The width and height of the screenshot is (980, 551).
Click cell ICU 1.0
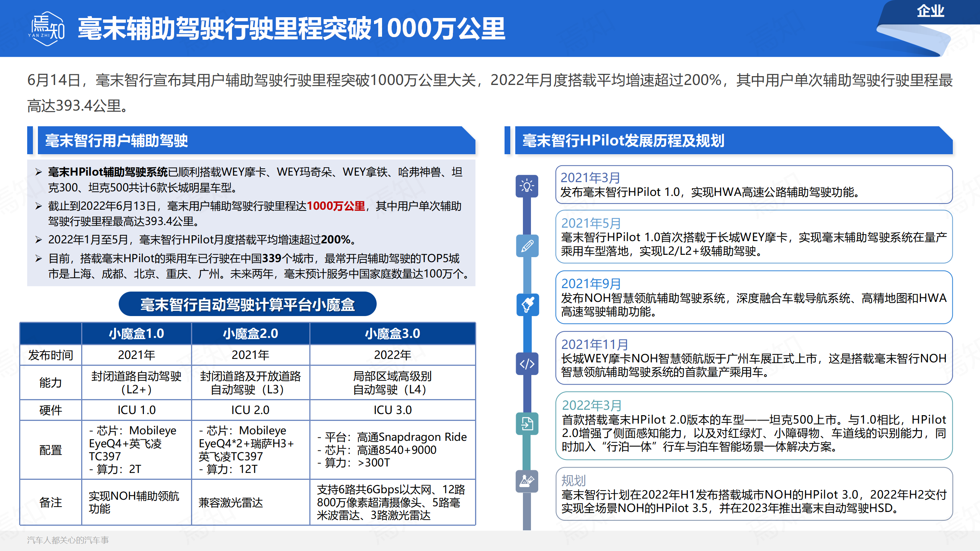tap(136, 410)
